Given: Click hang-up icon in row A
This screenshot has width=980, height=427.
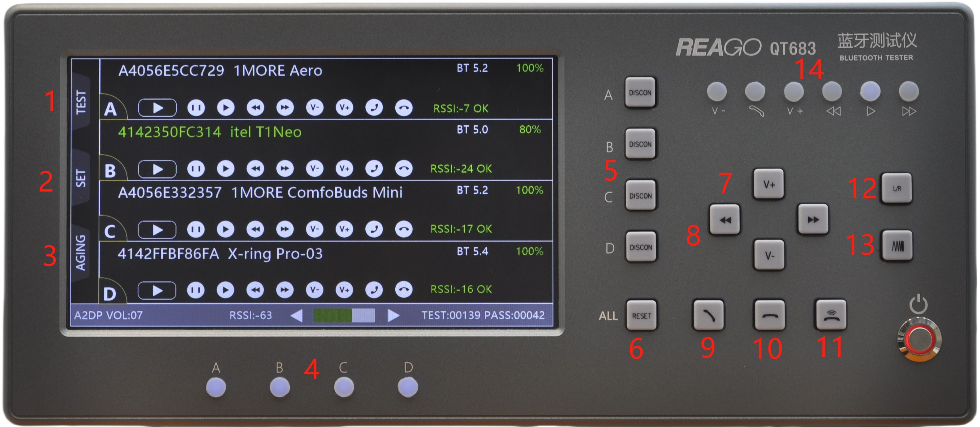Looking at the screenshot, I should coord(404,108).
